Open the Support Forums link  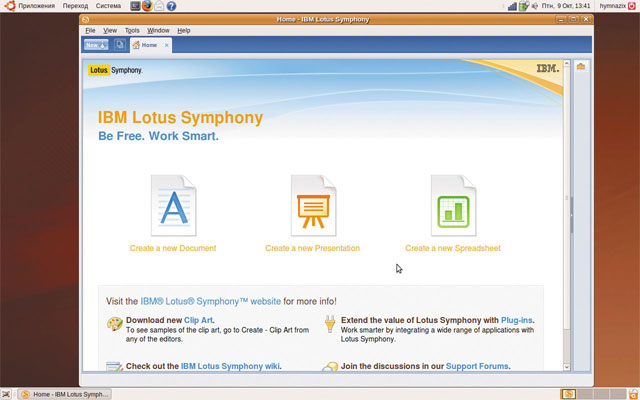[477, 366]
